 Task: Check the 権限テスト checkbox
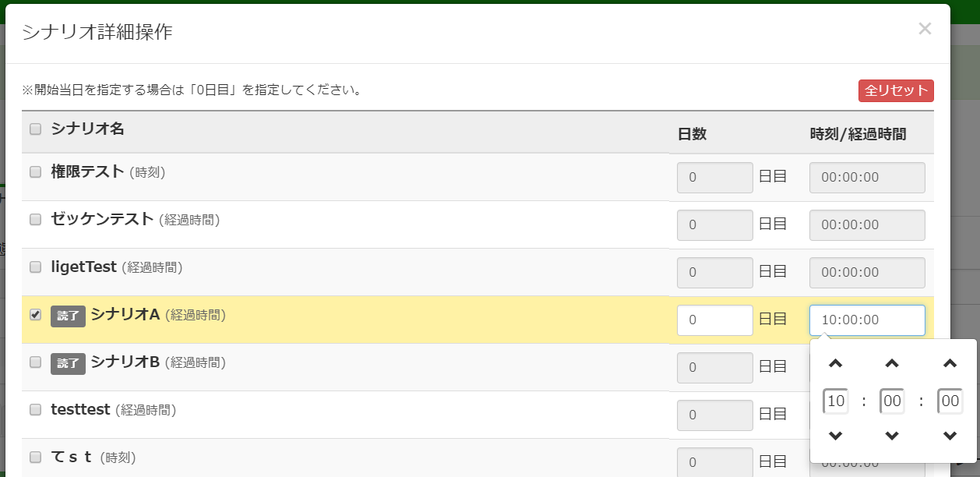pyautogui.click(x=35, y=172)
